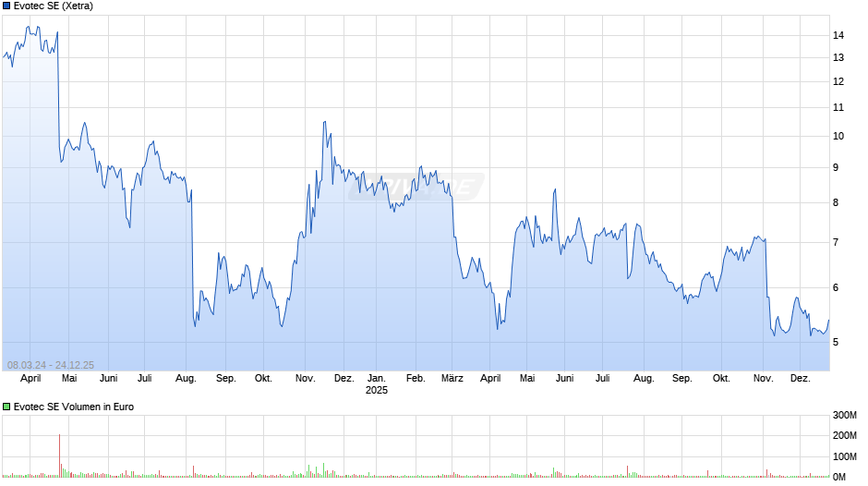Click the volume axis label 200M
Image resolution: width=868 pixels, height=486 pixels.
(845, 435)
